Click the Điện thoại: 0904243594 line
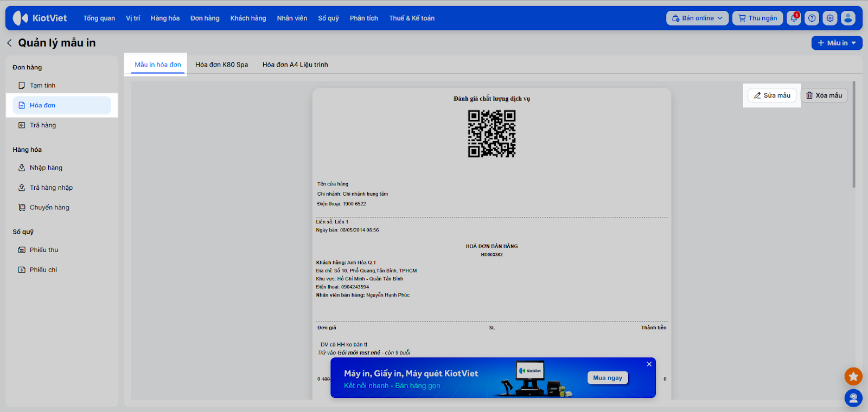Viewport: 868px width, 412px height. click(x=342, y=287)
